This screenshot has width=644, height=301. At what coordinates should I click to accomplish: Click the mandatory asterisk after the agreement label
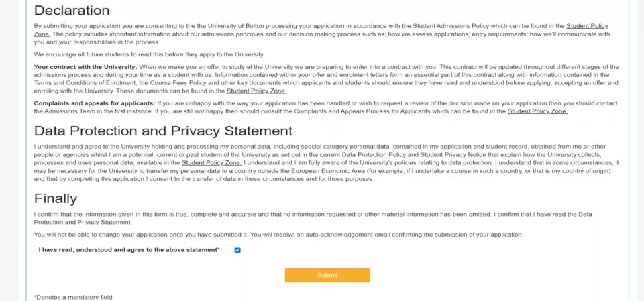218,249
